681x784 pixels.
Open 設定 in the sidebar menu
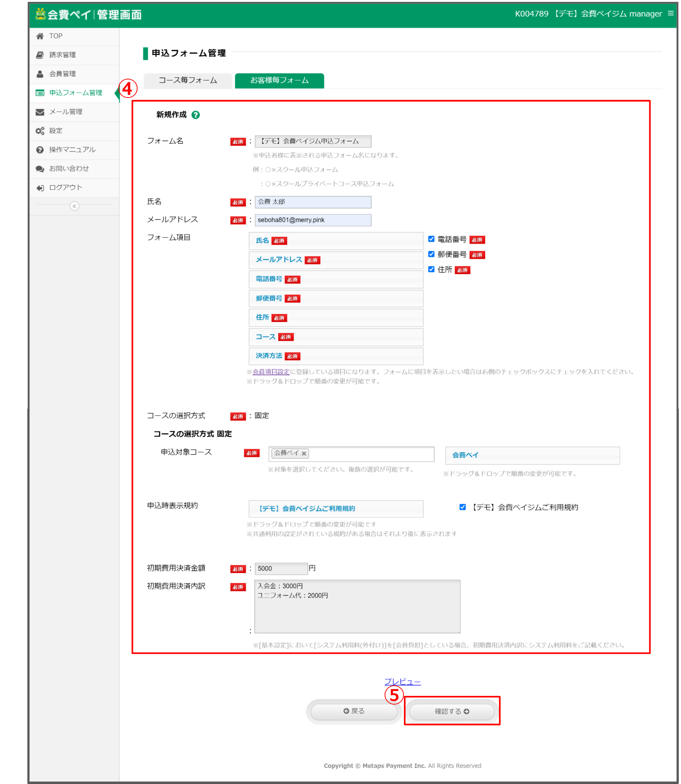click(x=75, y=131)
